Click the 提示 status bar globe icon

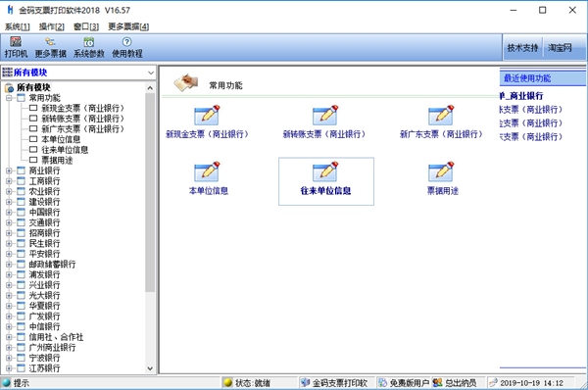pos(7,382)
